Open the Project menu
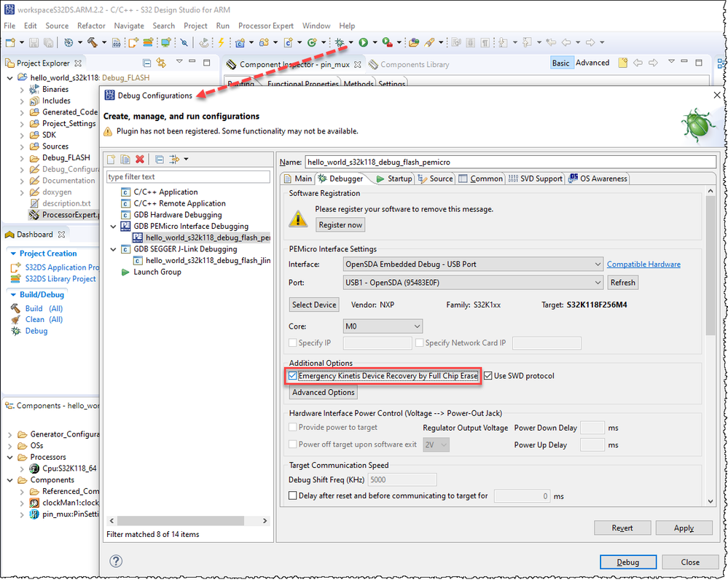The width and height of the screenshot is (728, 580). [x=195, y=26]
